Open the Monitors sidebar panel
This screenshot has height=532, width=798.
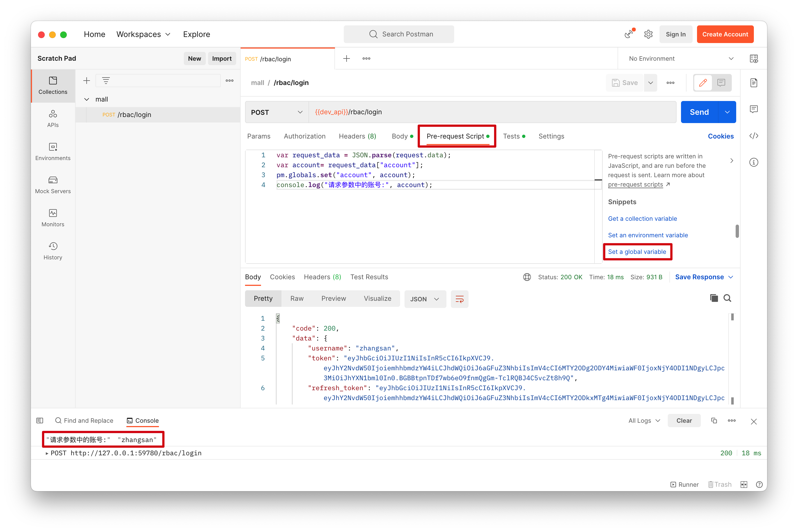point(53,218)
